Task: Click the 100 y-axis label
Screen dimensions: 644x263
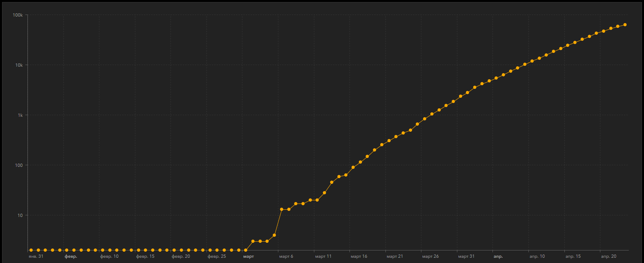Action: click(x=20, y=165)
